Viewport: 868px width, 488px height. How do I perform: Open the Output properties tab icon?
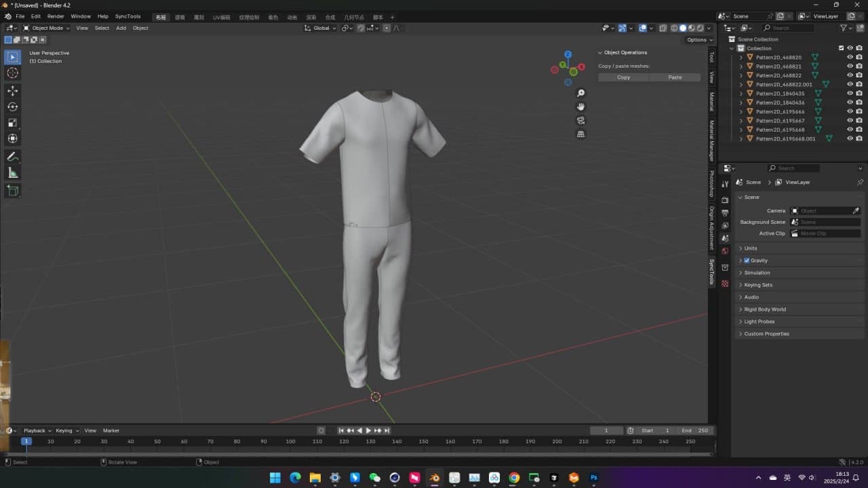(725, 213)
